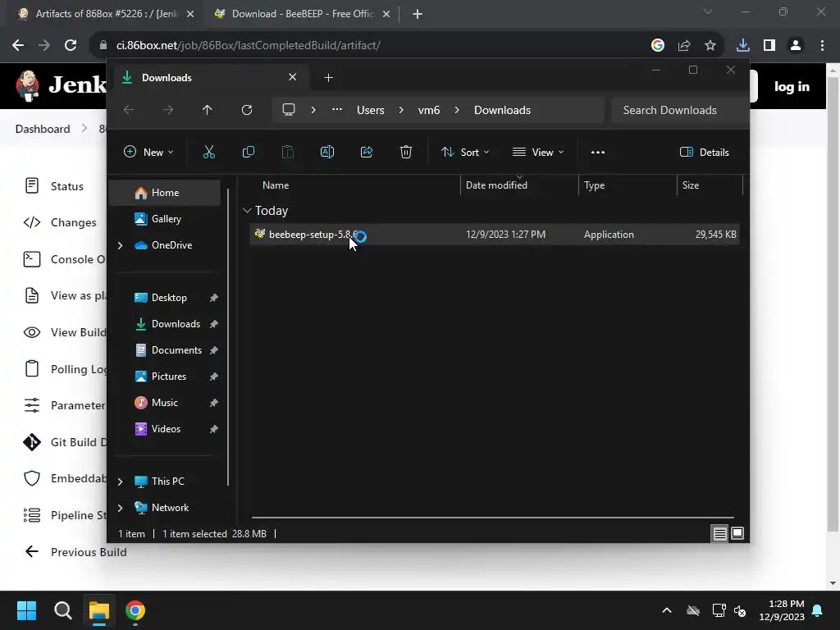The height and width of the screenshot is (630, 840).
Task: Select Home in the navigation pane
Action: pos(165,193)
